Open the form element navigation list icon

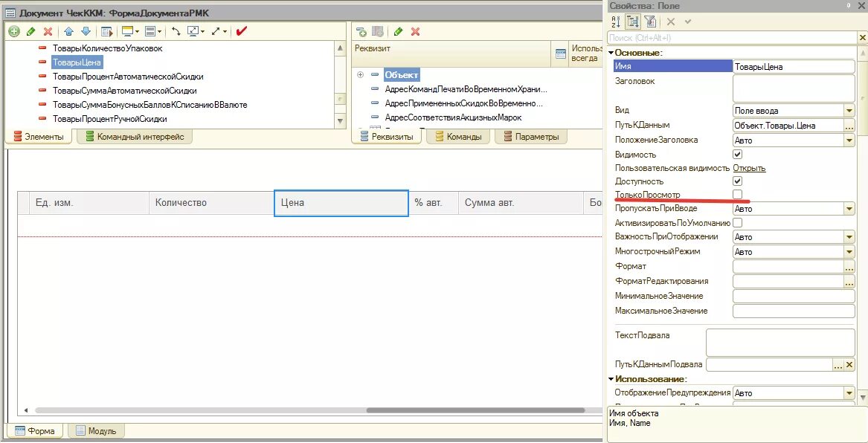point(107,31)
